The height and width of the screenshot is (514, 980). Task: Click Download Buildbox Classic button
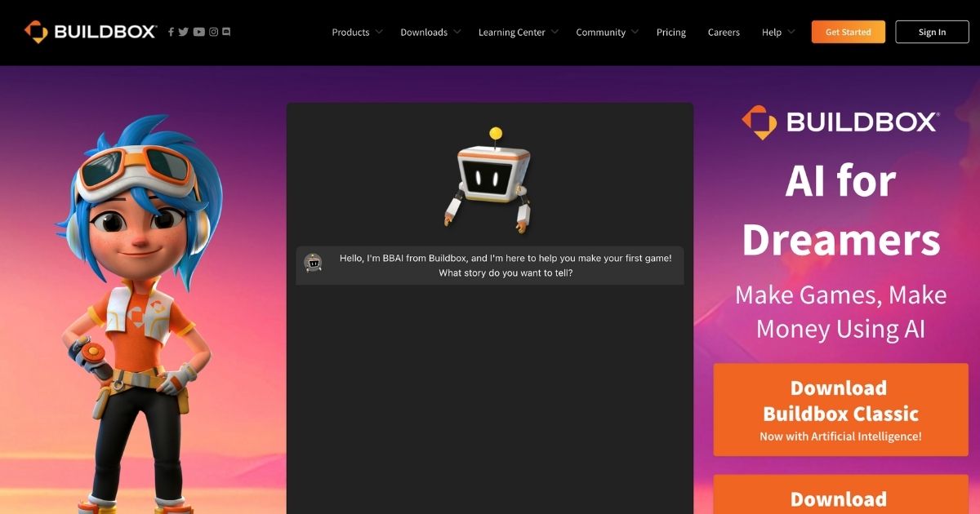[840, 410]
